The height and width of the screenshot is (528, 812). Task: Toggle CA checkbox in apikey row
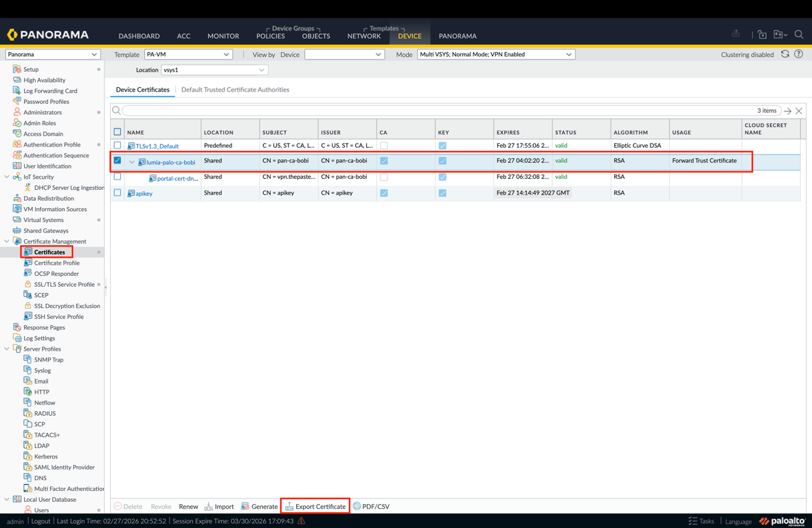click(x=384, y=192)
